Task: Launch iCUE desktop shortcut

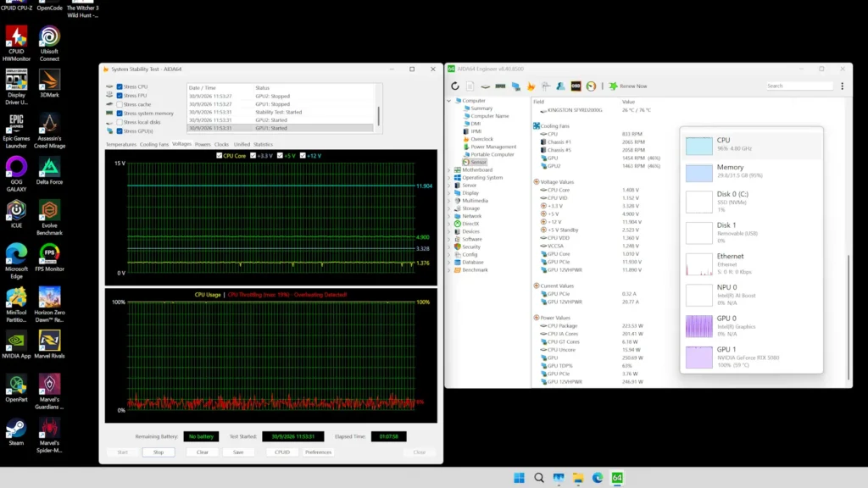Action: [16, 214]
